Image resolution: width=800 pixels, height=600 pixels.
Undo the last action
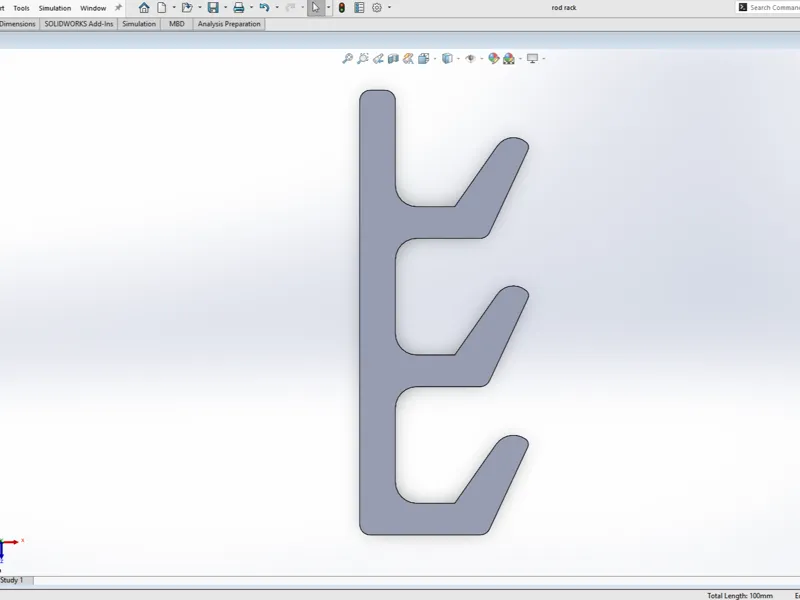coord(264,8)
